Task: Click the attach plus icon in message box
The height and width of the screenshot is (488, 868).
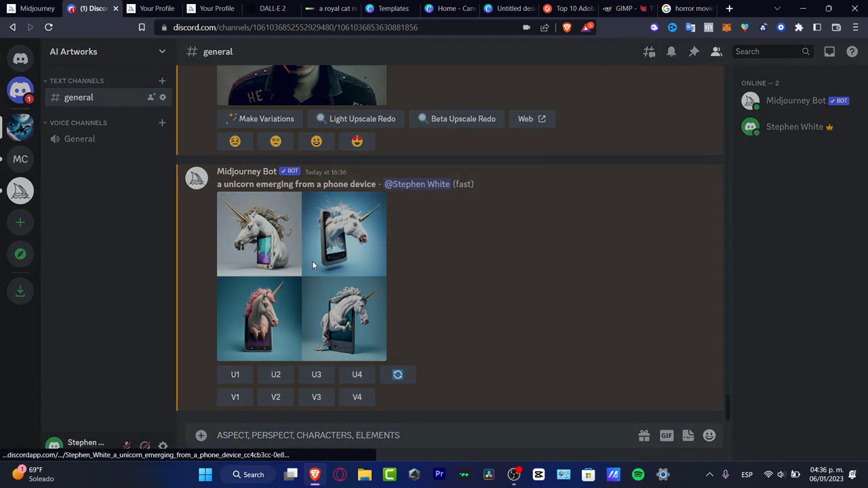Action: pos(201,435)
